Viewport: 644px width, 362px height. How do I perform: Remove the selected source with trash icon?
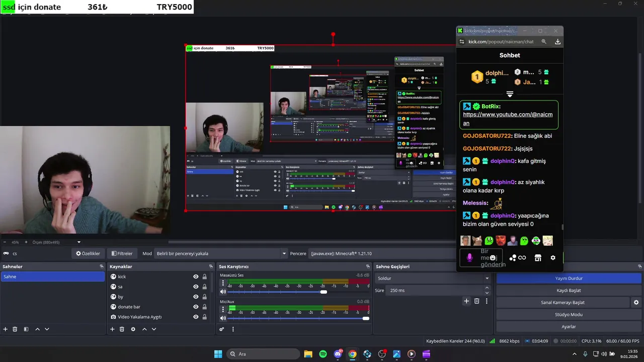click(122, 329)
